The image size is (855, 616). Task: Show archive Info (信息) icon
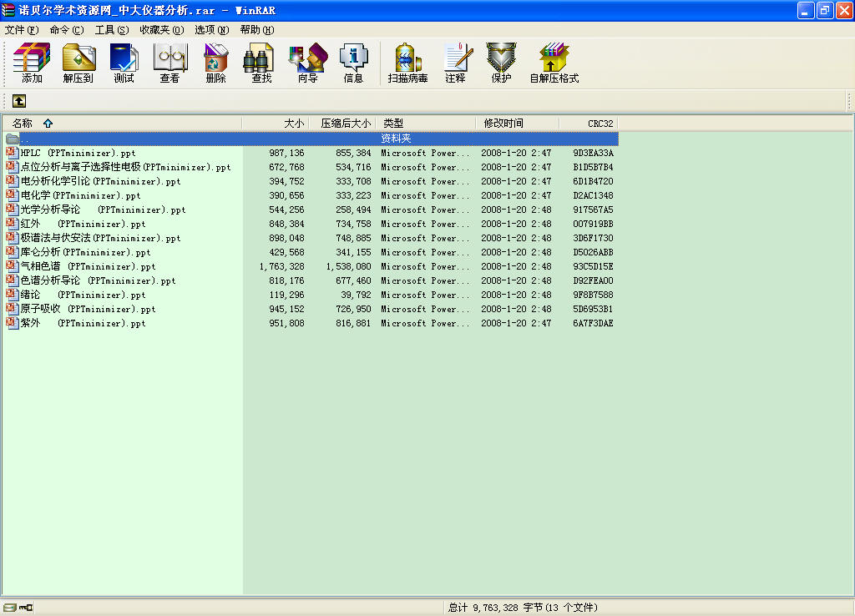[353, 63]
